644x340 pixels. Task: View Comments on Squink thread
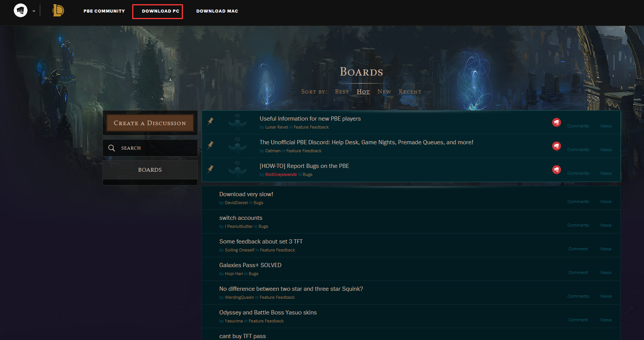[578, 296]
